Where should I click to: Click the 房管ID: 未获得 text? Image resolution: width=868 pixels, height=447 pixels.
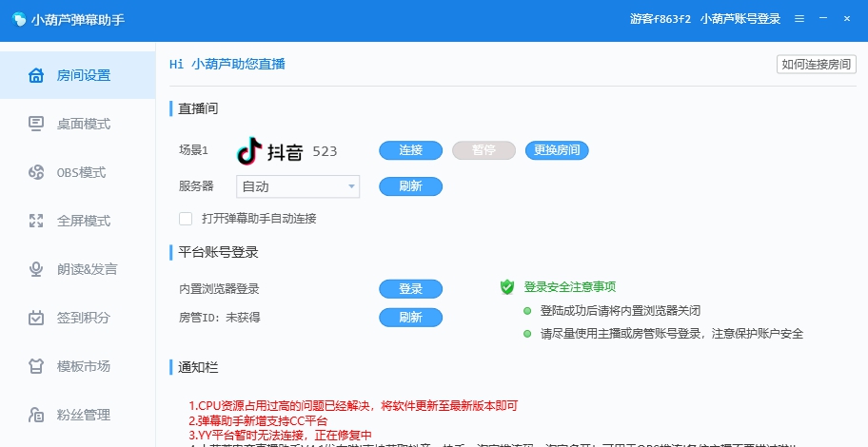point(219,318)
